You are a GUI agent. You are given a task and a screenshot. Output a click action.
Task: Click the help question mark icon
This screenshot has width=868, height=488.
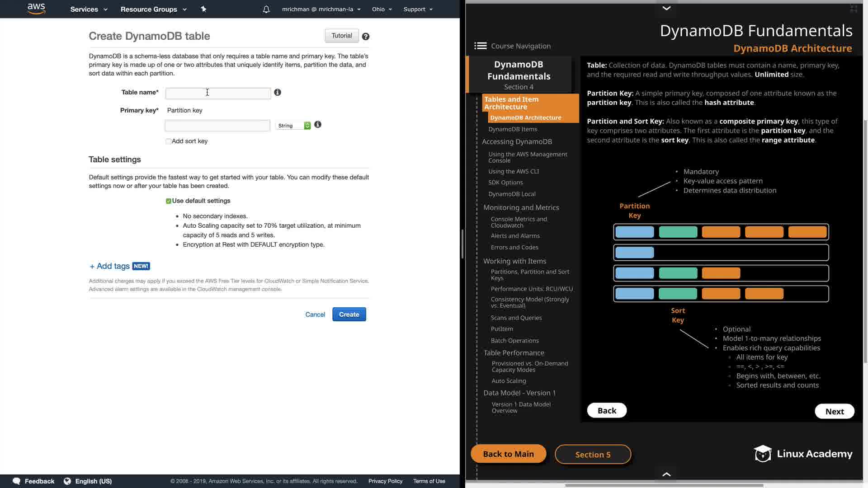pos(366,37)
